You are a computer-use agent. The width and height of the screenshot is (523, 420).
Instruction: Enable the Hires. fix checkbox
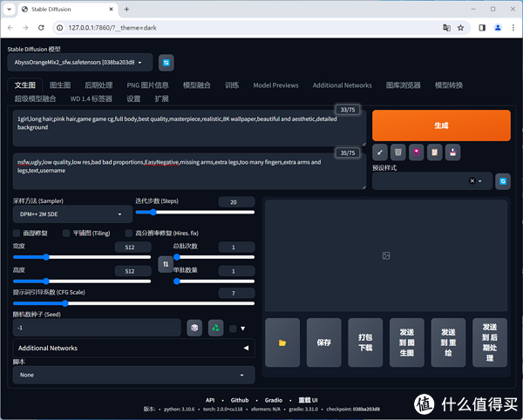click(129, 233)
